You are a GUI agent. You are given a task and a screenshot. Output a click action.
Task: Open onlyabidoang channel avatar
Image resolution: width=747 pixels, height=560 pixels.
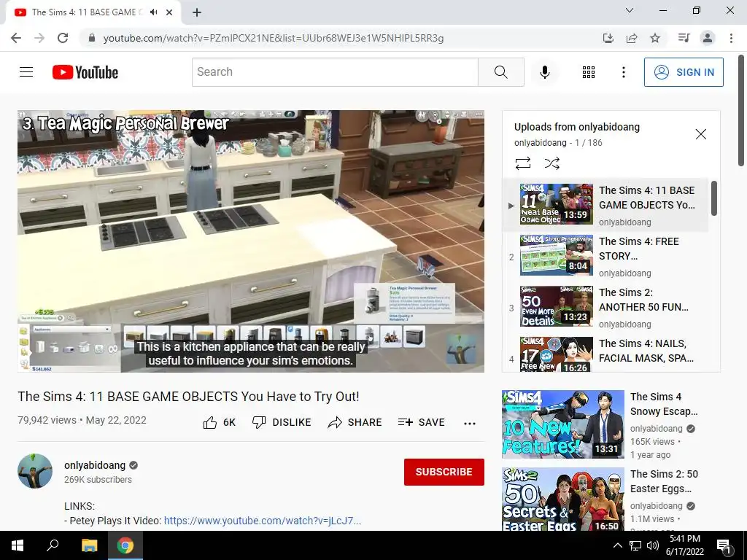tap(35, 471)
